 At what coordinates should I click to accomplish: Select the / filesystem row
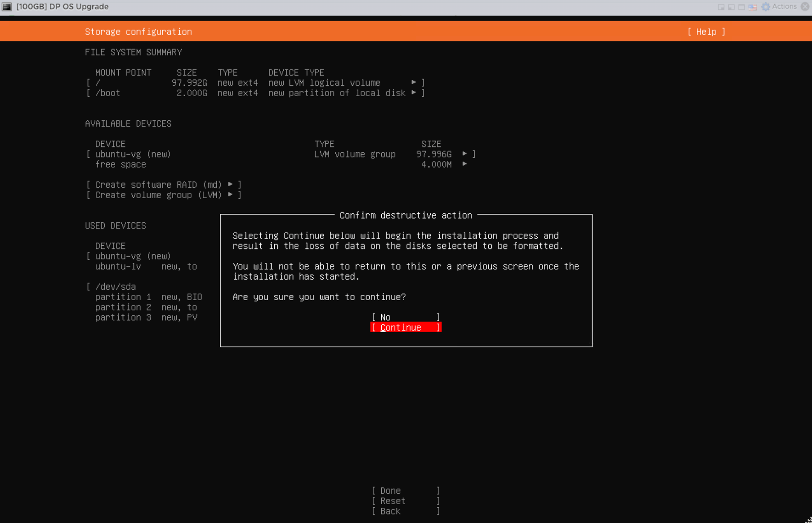pyautogui.click(x=255, y=83)
